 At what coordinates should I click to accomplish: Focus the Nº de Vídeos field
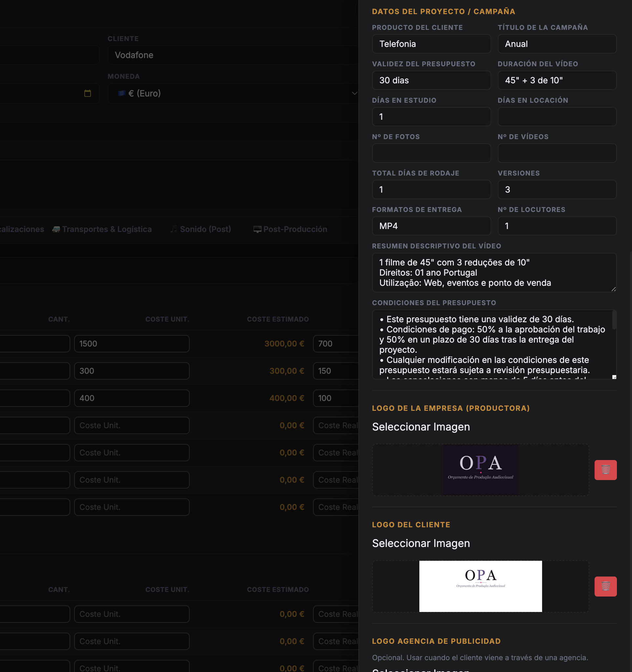[x=557, y=153]
